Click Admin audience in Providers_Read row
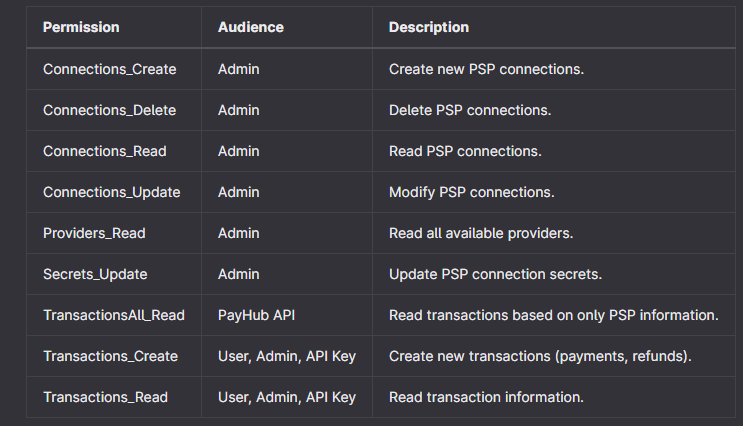743x426 pixels. pyautogui.click(x=238, y=233)
